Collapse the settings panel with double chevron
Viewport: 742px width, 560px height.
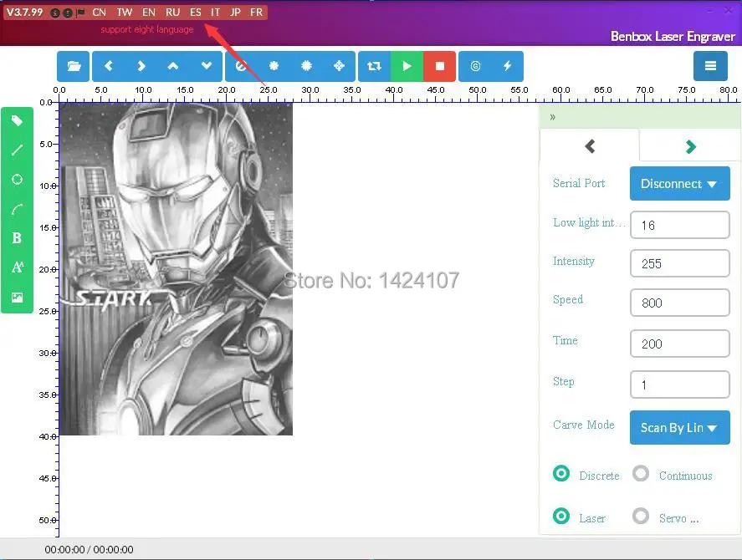[553, 117]
